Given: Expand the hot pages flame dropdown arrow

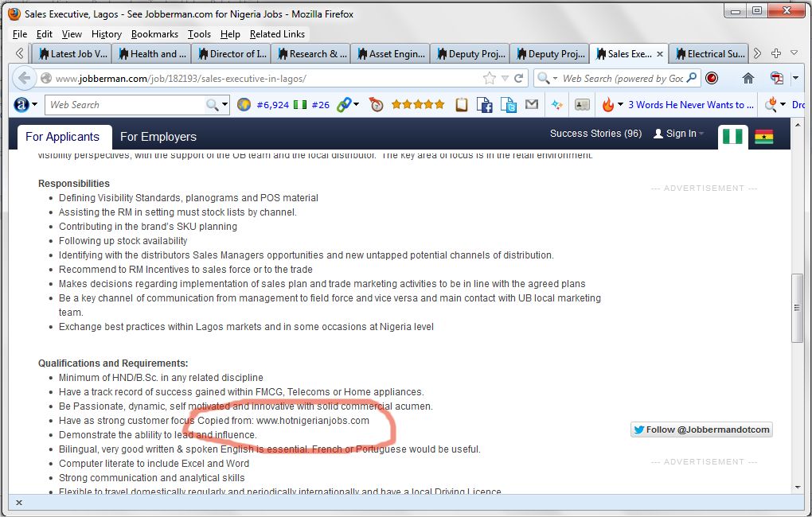Looking at the screenshot, I should click(620, 104).
